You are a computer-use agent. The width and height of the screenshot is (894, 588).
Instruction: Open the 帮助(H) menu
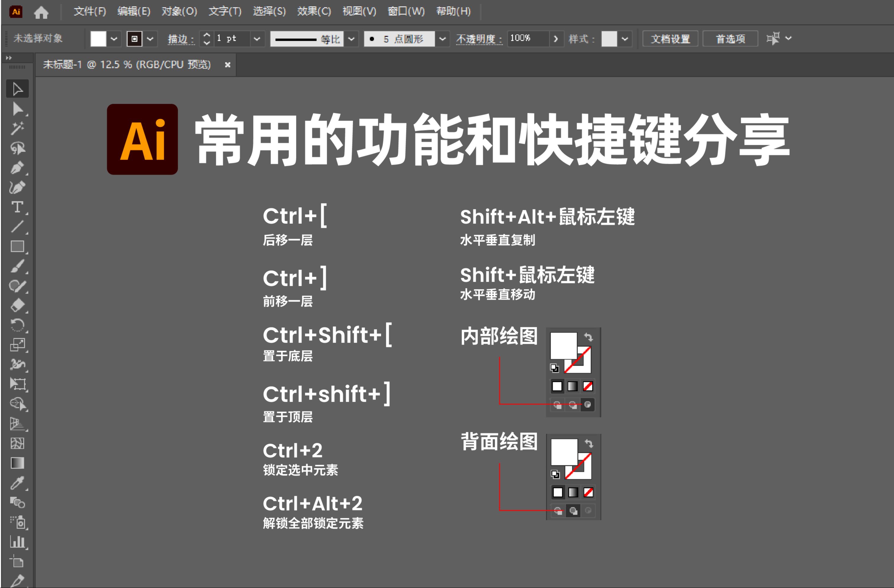(x=453, y=11)
